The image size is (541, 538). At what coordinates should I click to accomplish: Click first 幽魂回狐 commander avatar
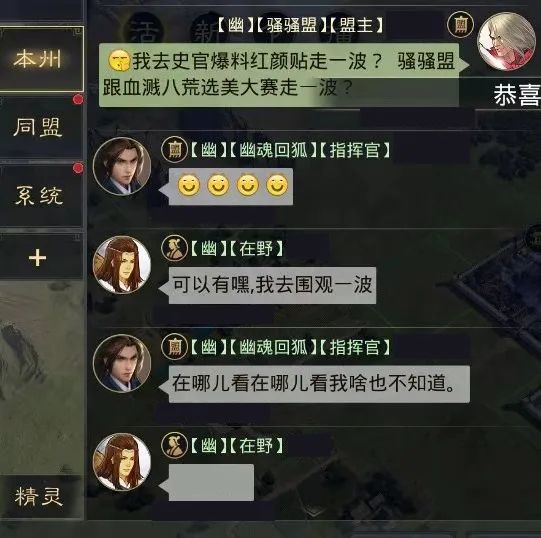tap(122, 167)
